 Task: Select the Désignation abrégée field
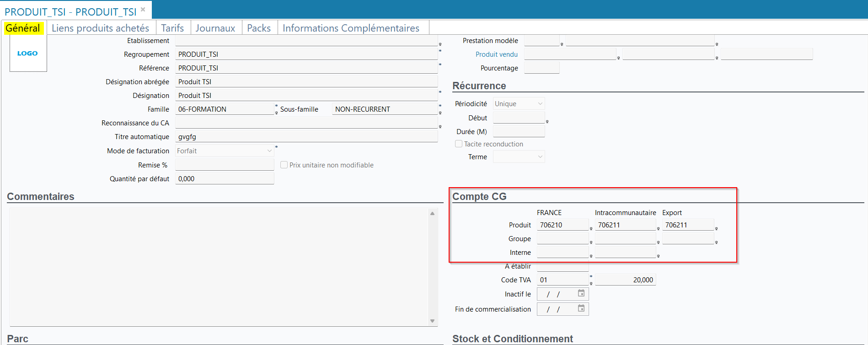306,82
